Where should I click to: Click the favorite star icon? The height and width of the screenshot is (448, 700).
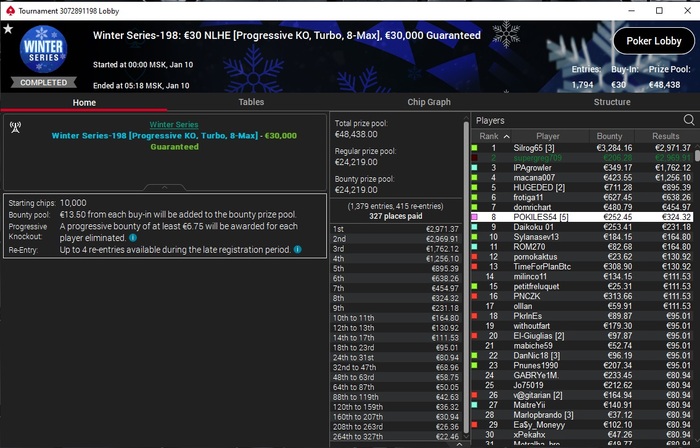[8, 29]
